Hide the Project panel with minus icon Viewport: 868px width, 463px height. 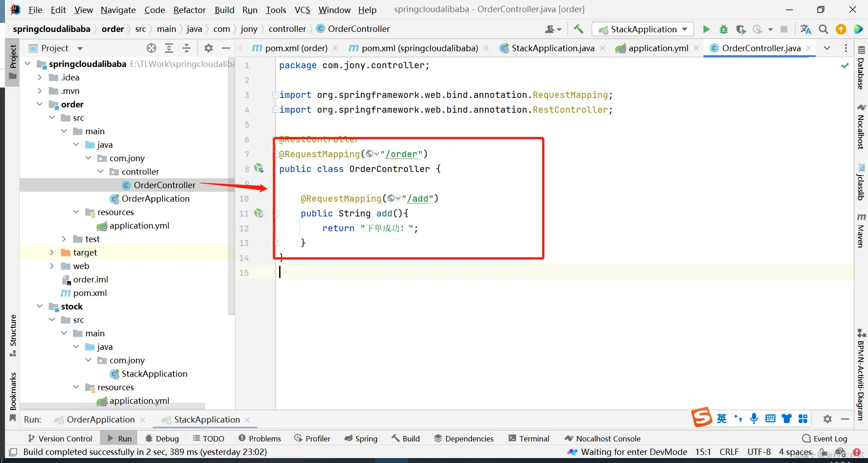226,48
